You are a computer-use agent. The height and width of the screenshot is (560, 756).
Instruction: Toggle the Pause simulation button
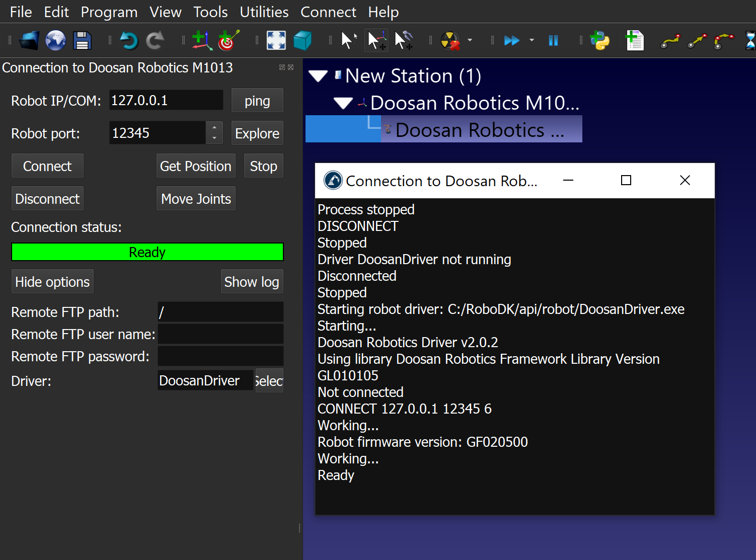tap(553, 40)
